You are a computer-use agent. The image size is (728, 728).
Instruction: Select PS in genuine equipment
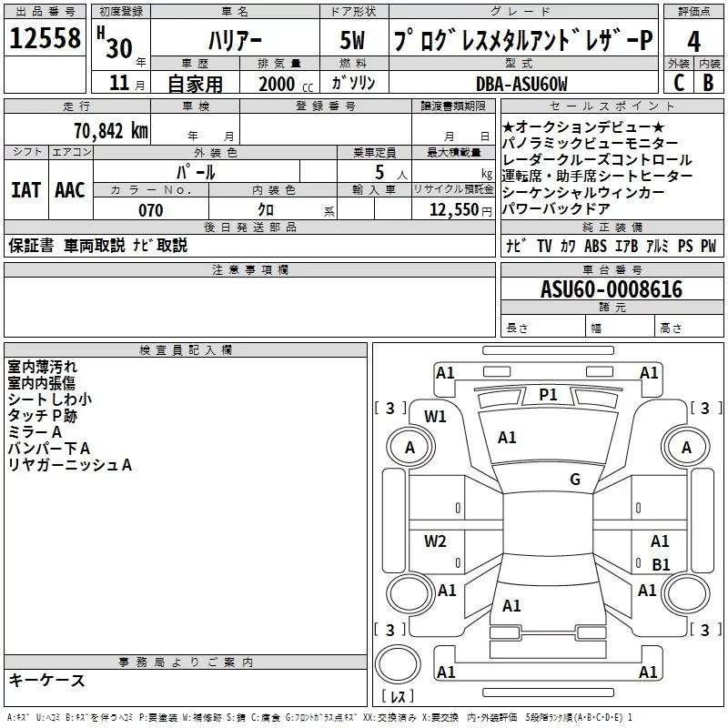[x=685, y=246]
